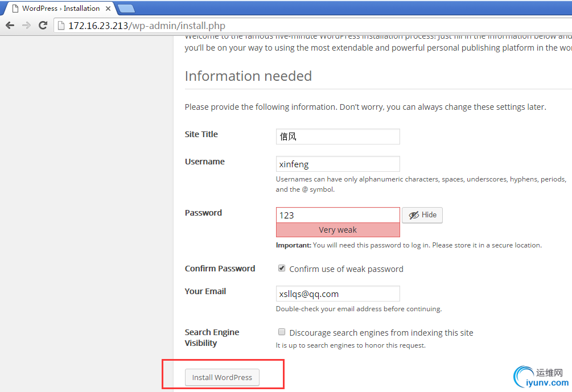Click the Information needed heading

point(248,76)
